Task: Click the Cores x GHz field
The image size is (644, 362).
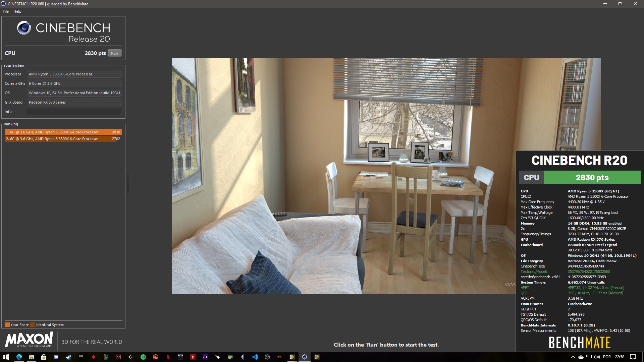Action: pyautogui.click(x=74, y=83)
